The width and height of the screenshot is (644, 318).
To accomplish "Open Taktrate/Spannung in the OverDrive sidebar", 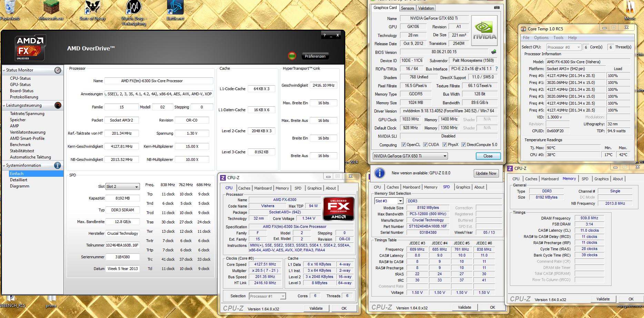I will [x=27, y=114].
